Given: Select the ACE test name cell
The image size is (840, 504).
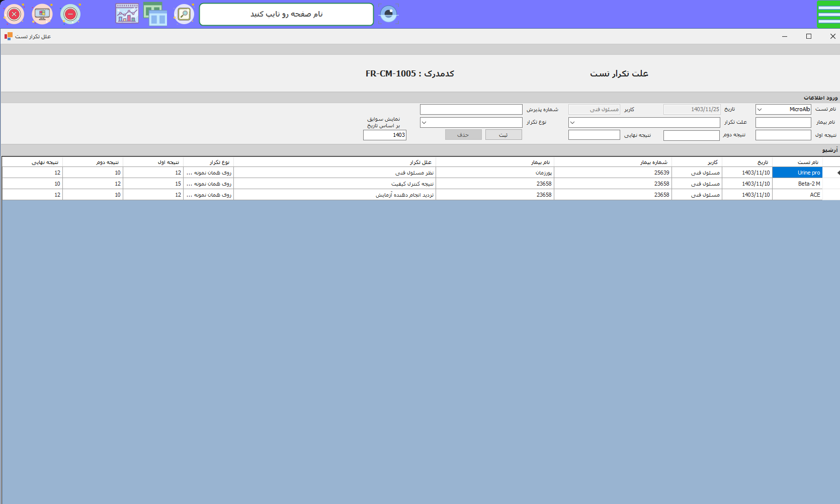Looking at the screenshot, I should pyautogui.click(x=797, y=195).
